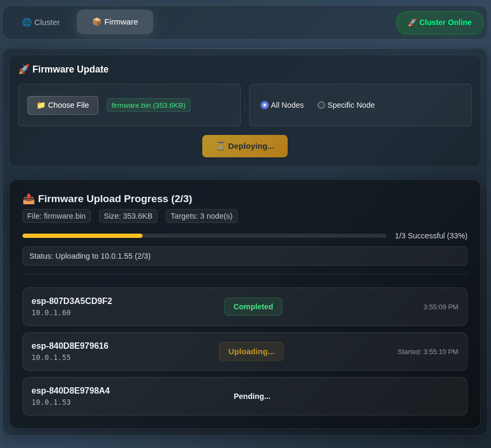The height and width of the screenshot is (448, 491).
Task: Click the rocket icon in Cluster Online badge
Action: click(412, 22)
